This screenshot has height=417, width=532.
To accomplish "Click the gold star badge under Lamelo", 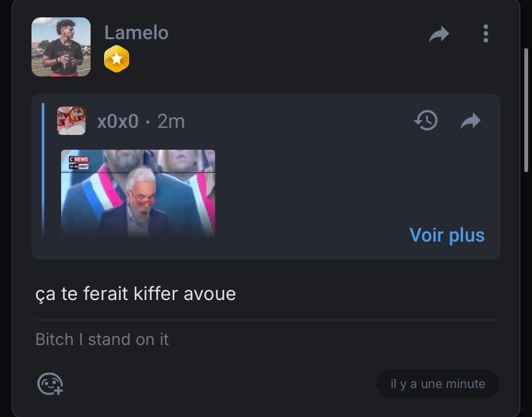I will coord(116,60).
